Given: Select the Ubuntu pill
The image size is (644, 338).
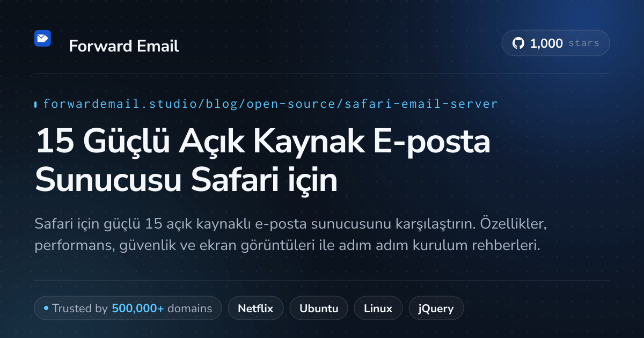Looking at the screenshot, I should pyautogui.click(x=319, y=308).
